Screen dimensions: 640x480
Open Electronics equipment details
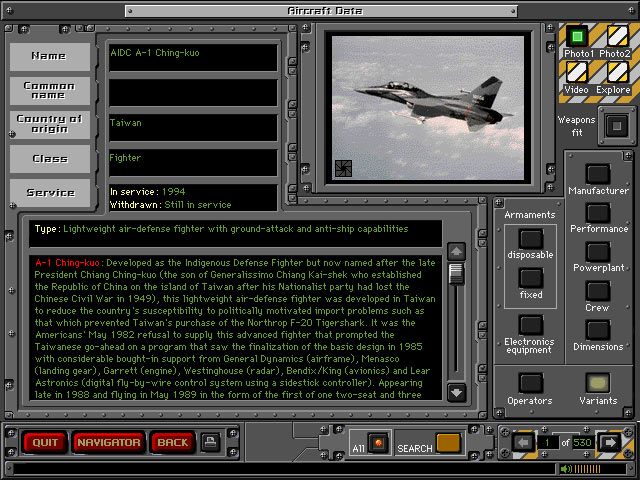[531, 325]
